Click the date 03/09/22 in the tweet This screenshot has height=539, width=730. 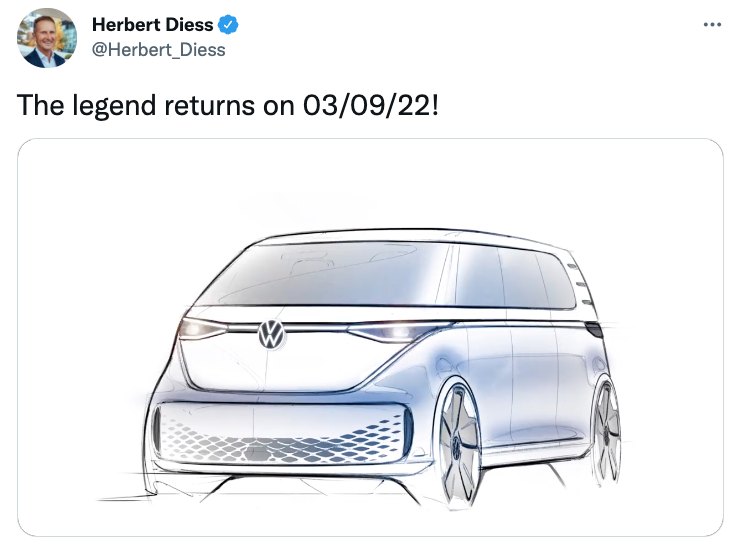tap(367, 106)
